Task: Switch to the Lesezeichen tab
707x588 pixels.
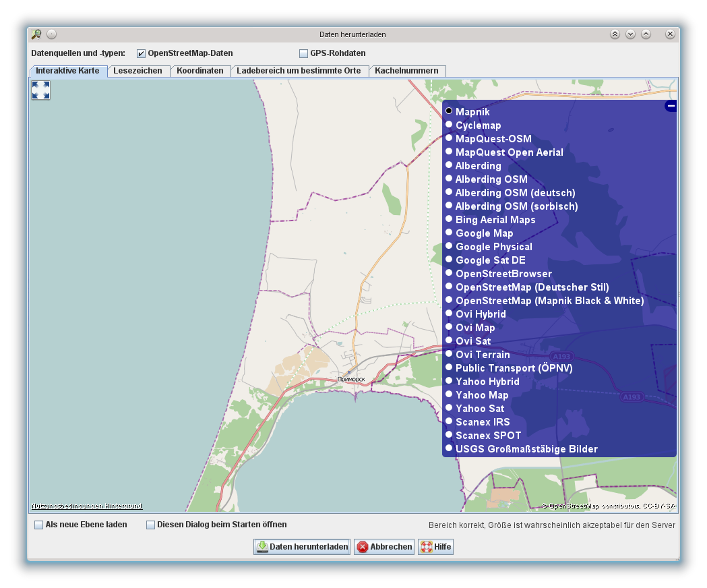Action: point(137,71)
